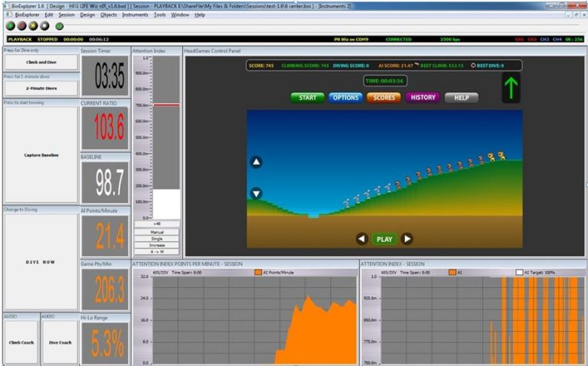588x366 pixels.
Task: Click the right arrow beside PLAY
Action: 407,239
